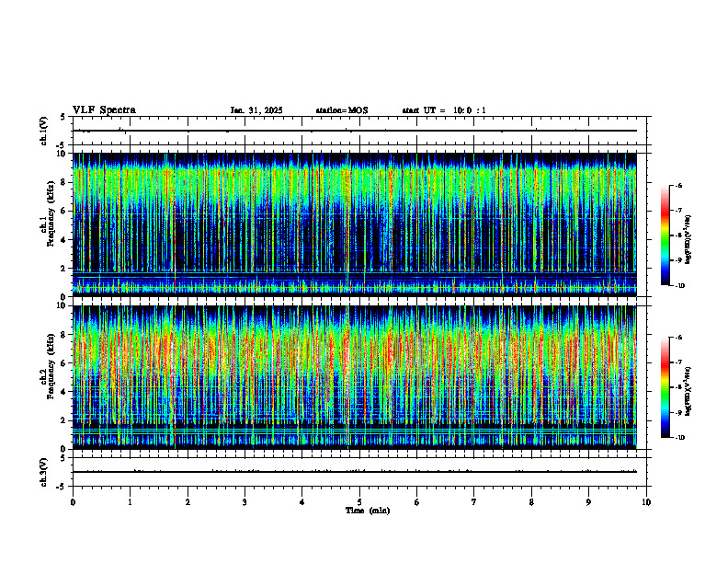Click the ch.1 colorbar log(PSD) label
The height and width of the screenshot is (563, 728).
click(x=688, y=239)
